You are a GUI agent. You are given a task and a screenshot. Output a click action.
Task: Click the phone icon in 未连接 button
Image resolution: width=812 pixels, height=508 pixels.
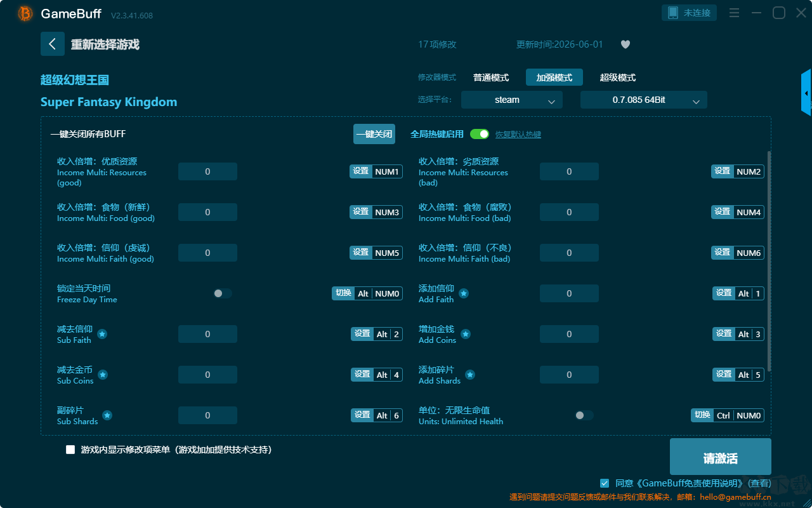(672, 13)
